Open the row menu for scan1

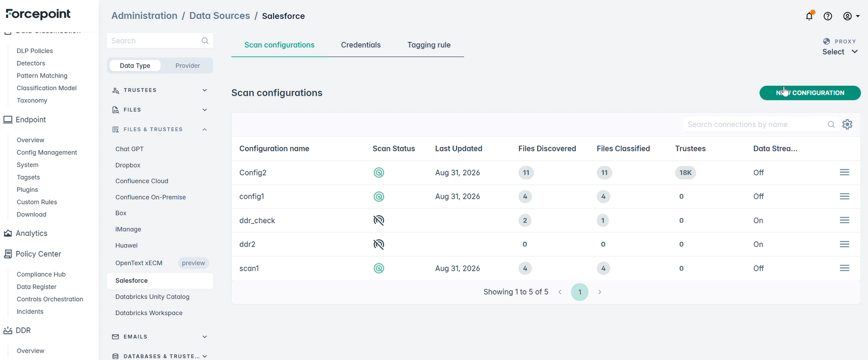coord(845,268)
